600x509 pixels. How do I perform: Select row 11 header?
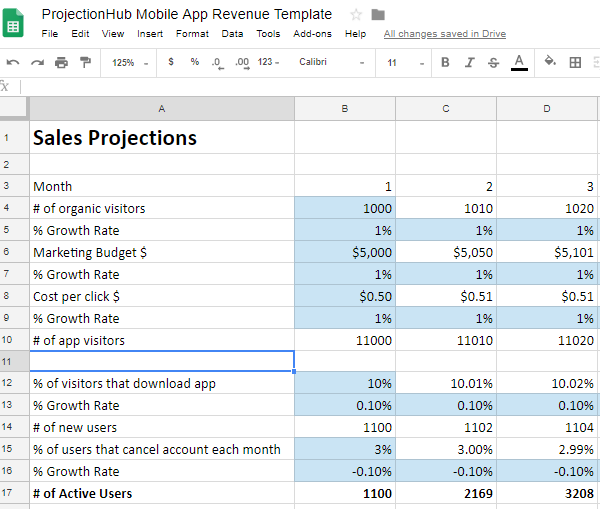click(x=14, y=361)
